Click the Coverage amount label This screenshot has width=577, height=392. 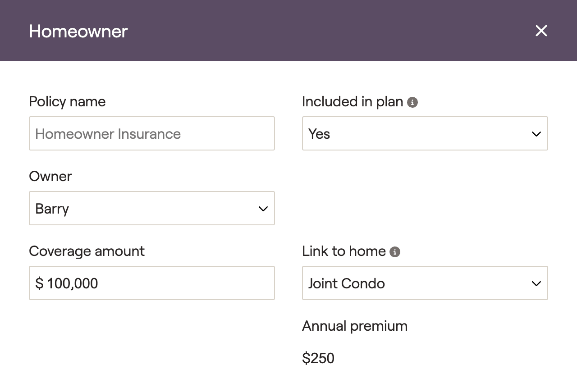click(x=87, y=251)
